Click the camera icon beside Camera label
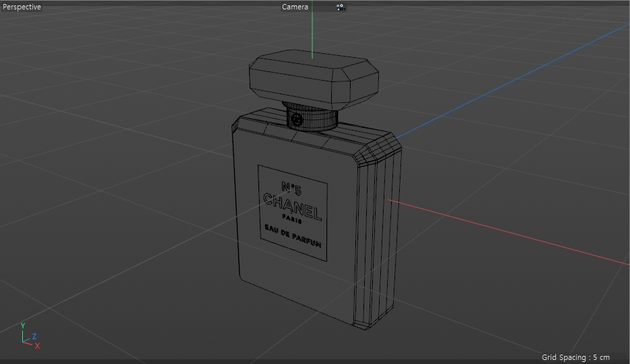The height and width of the screenshot is (364, 630). pyautogui.click(x=341, y=7)
